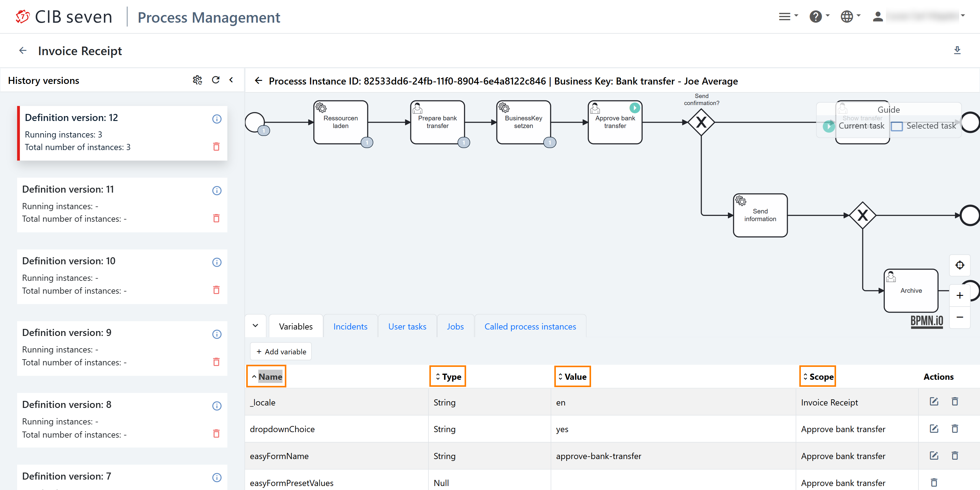
Task: Click the Send information task
Action: pos(760,215)
